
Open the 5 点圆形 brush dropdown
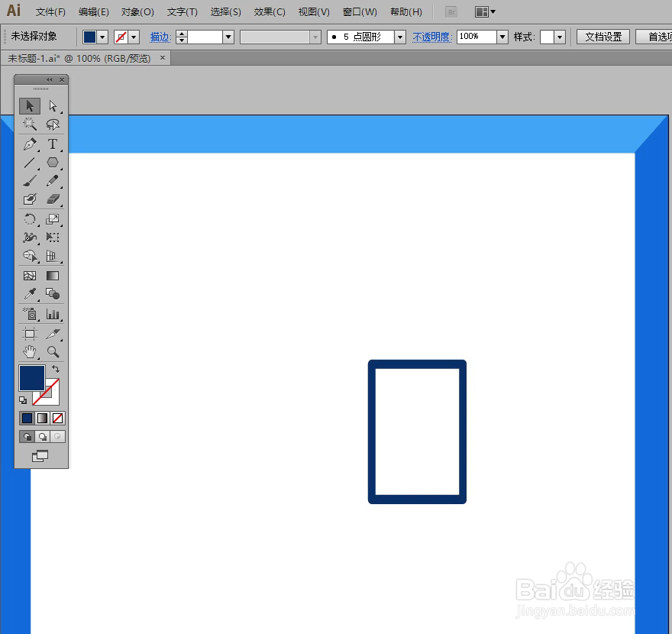pos(400,37)
